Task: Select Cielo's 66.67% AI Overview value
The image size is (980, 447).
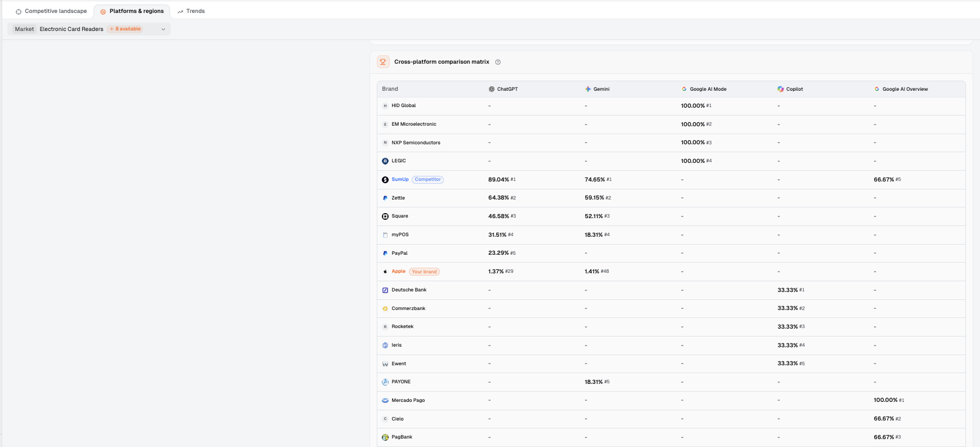Action: (884, 419)
